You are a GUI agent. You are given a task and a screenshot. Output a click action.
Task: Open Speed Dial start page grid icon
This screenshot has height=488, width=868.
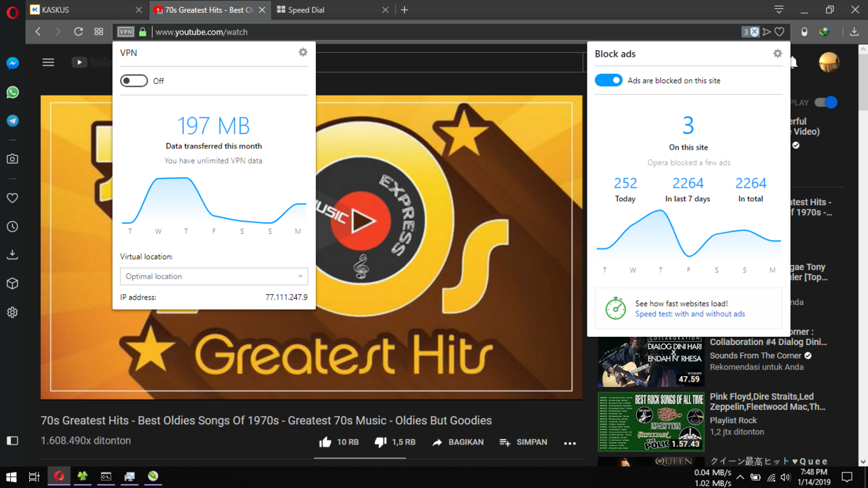coord(98,32)
